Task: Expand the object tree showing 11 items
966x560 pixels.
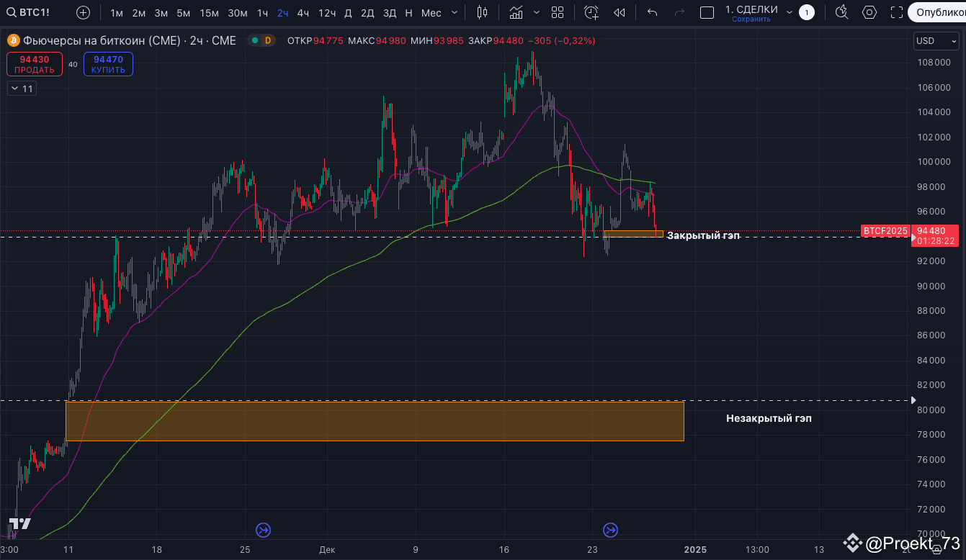Action: point(22,88)
